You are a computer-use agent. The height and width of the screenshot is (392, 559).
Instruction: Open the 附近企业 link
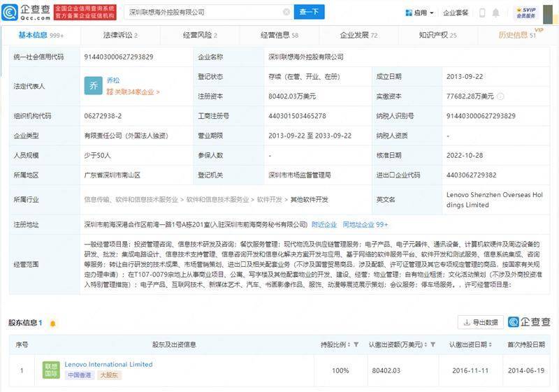(324, 224)
